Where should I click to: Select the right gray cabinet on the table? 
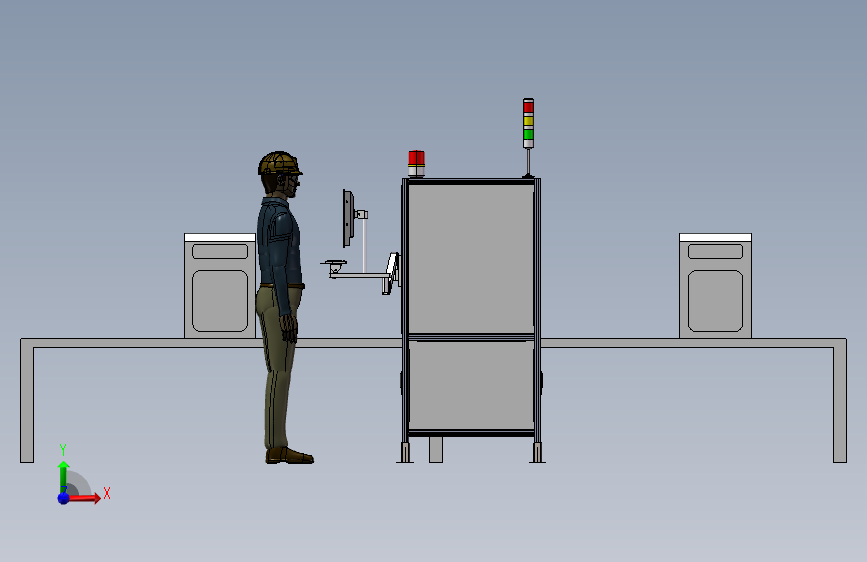tap(715, 285)
